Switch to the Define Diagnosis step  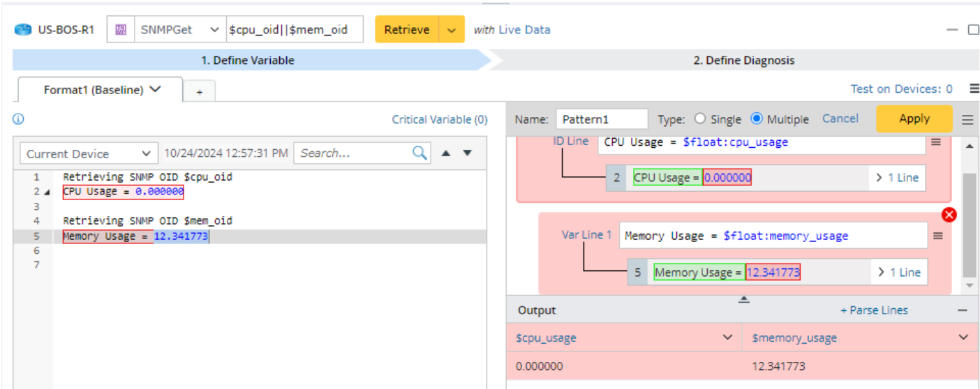click(743, 60)
